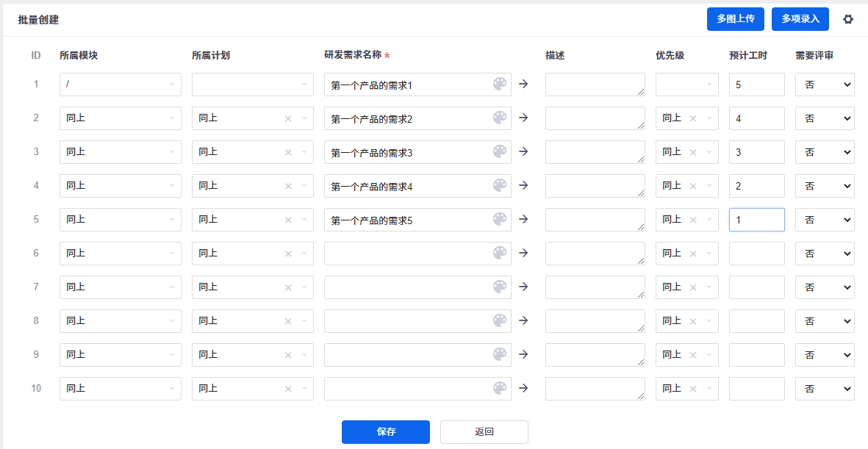Clear the priority selection in row 3
Viewport: 868px width, 449px height.
pyautogui.click(x=693, y=152)
